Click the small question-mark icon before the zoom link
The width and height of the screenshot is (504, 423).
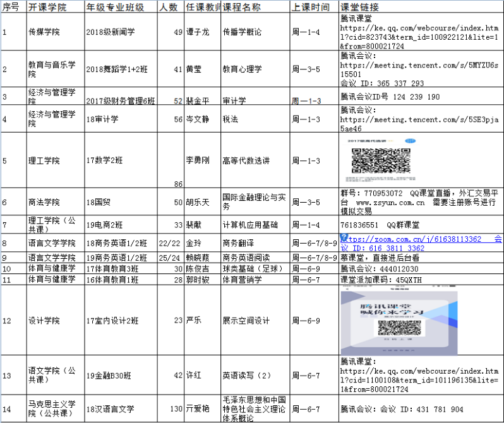tap(344, 238)
